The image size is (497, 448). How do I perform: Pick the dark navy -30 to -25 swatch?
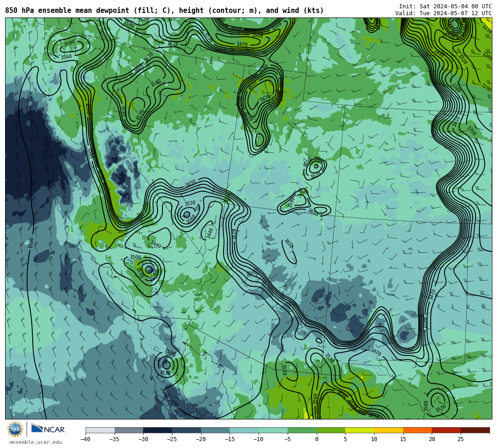tap(157, 430)
